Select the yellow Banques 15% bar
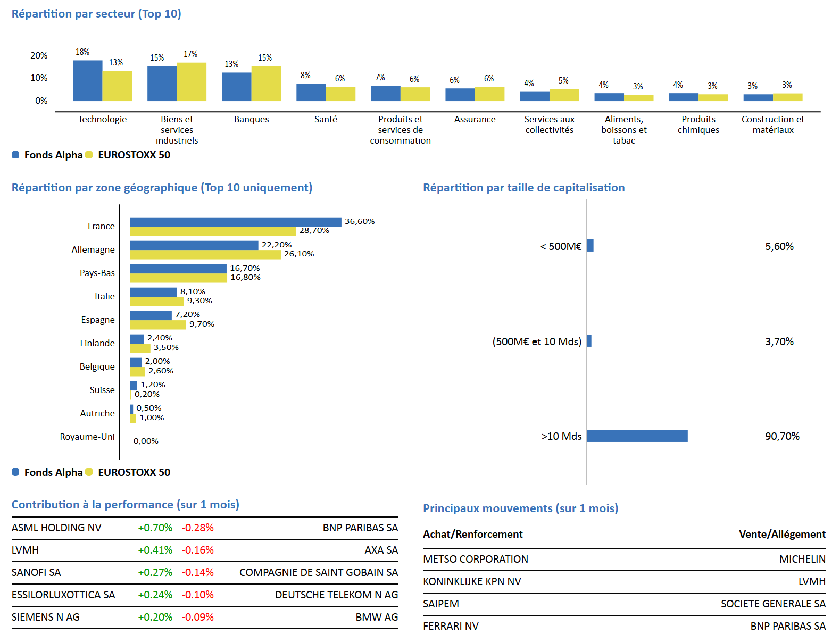Image resolution: width=840 pixels, height=634 pixels. pos(266,84)
